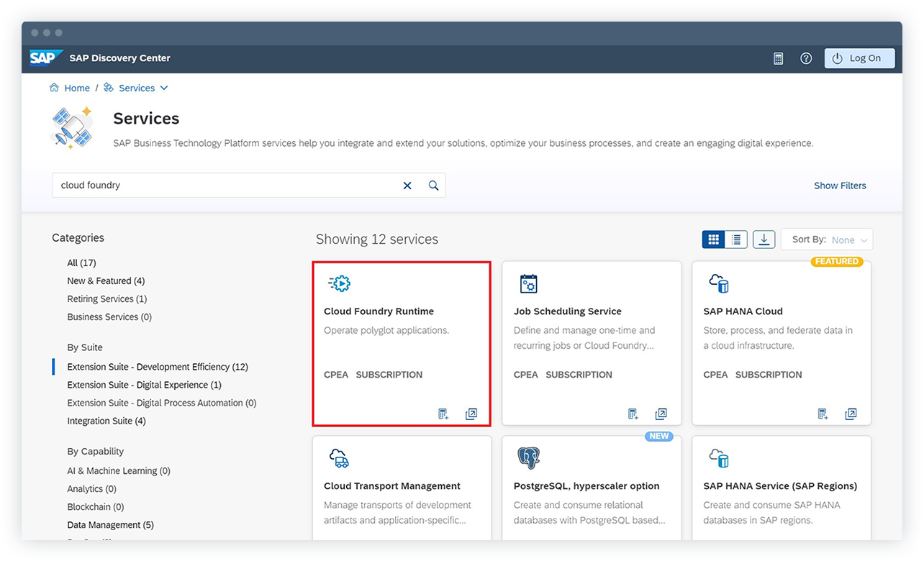Click the Log On button
924x561 pixels.
click(859, 58)
